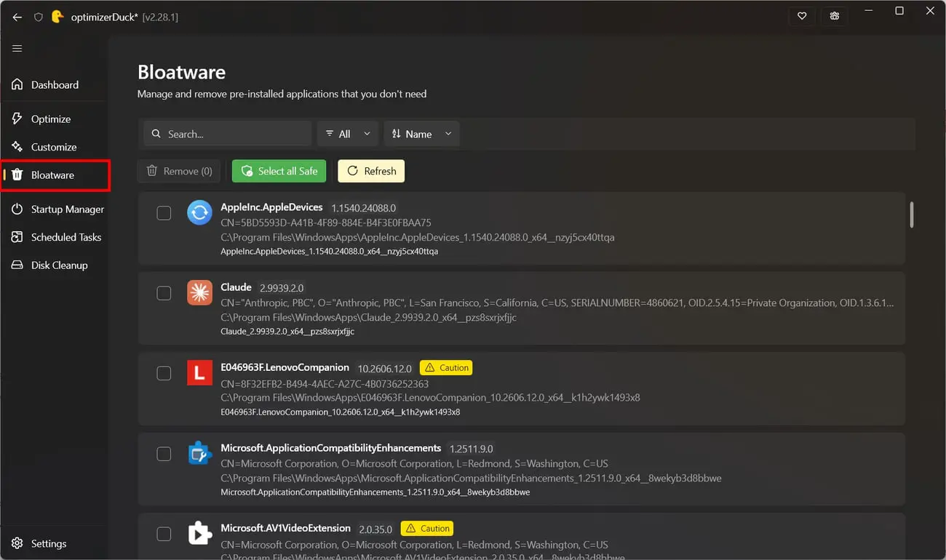Open the Optimize section
The image size is (946, 560).
55,119
